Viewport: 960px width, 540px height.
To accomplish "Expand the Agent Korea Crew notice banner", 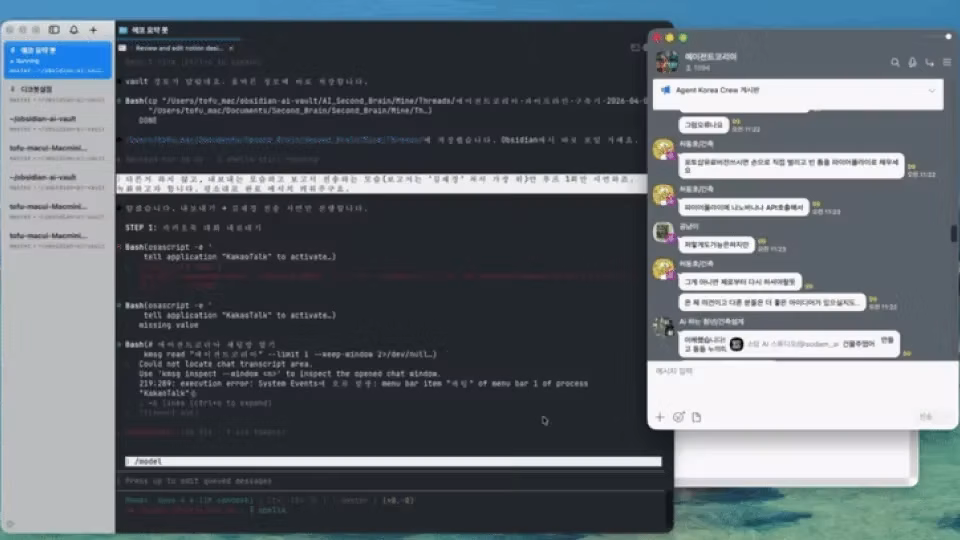I will click(931, 91).
